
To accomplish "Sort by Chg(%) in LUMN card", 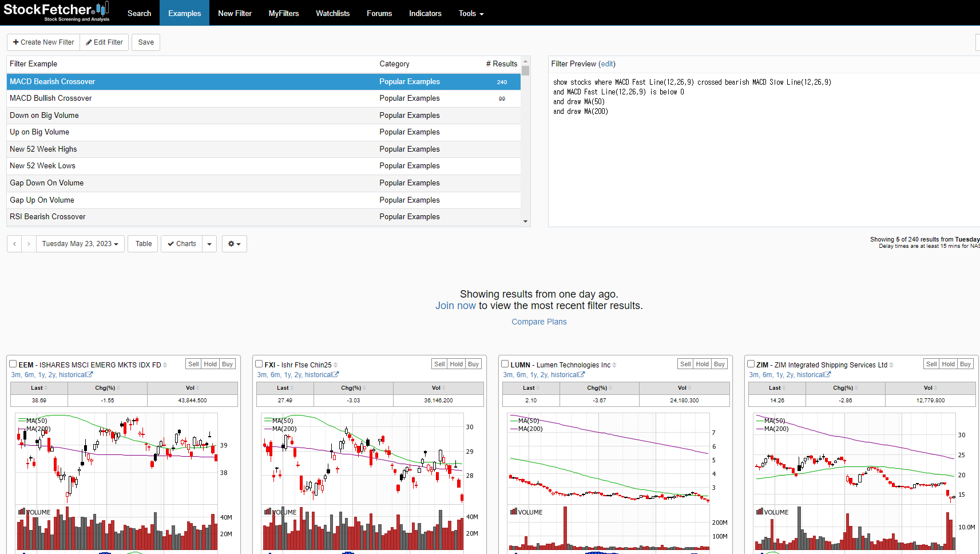I will tap(600, 388).
